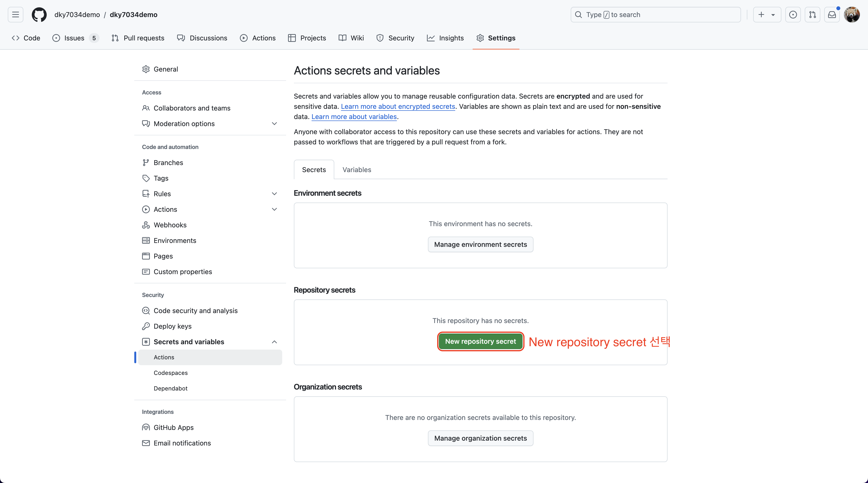The image size is (868, 483).
Task: Open the pull requests icon in header
Action: pyautogui.click(x=812, y=15)
